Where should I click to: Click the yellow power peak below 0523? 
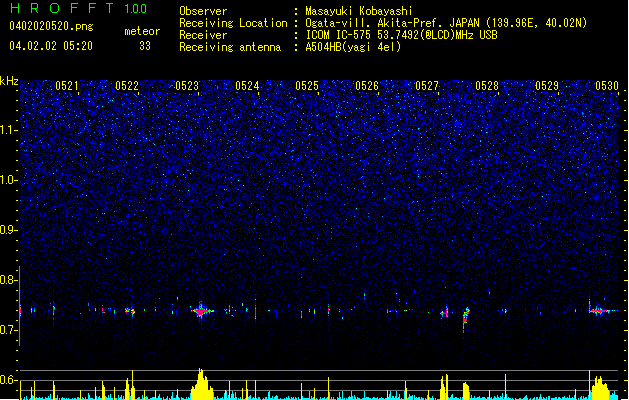click(x=202, y=384)
